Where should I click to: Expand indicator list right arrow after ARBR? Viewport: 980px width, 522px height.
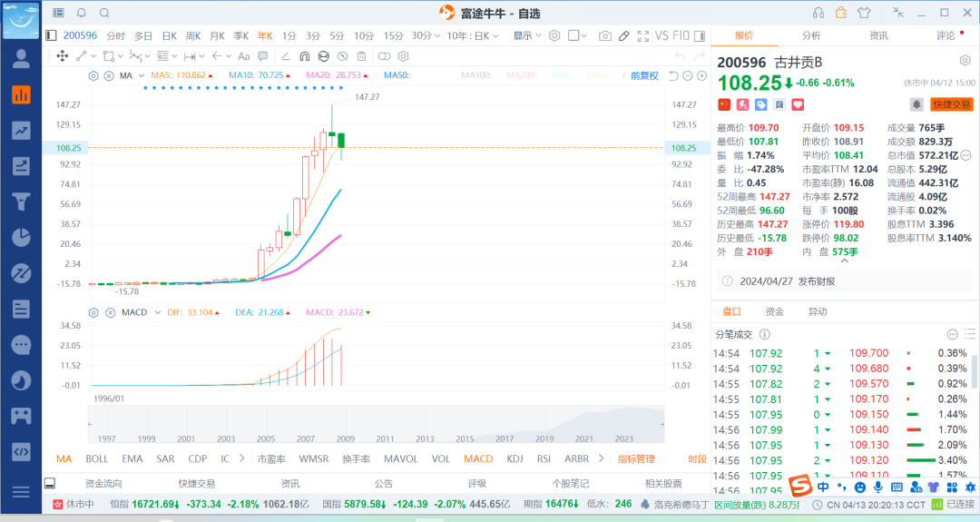tap(602, 458)
